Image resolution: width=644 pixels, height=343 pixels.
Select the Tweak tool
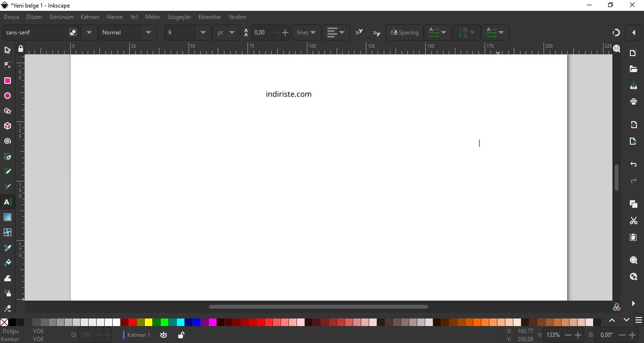click(x=8, y=278)
